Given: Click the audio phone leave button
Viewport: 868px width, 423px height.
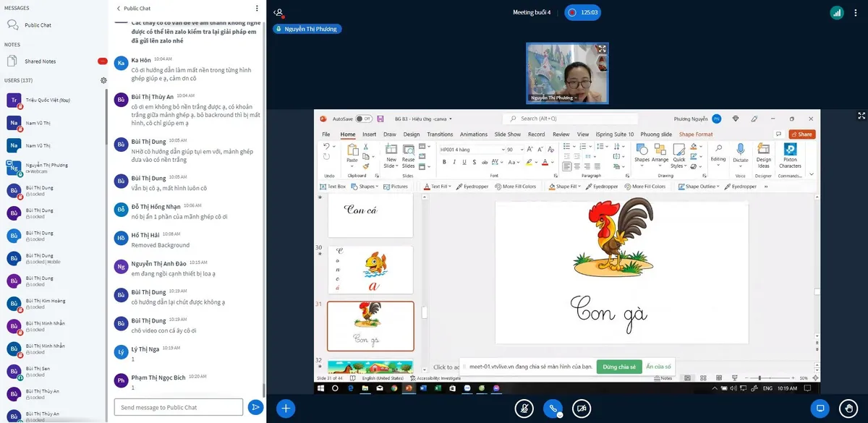Looking at the screenshot, I should [x=553, y=409].
